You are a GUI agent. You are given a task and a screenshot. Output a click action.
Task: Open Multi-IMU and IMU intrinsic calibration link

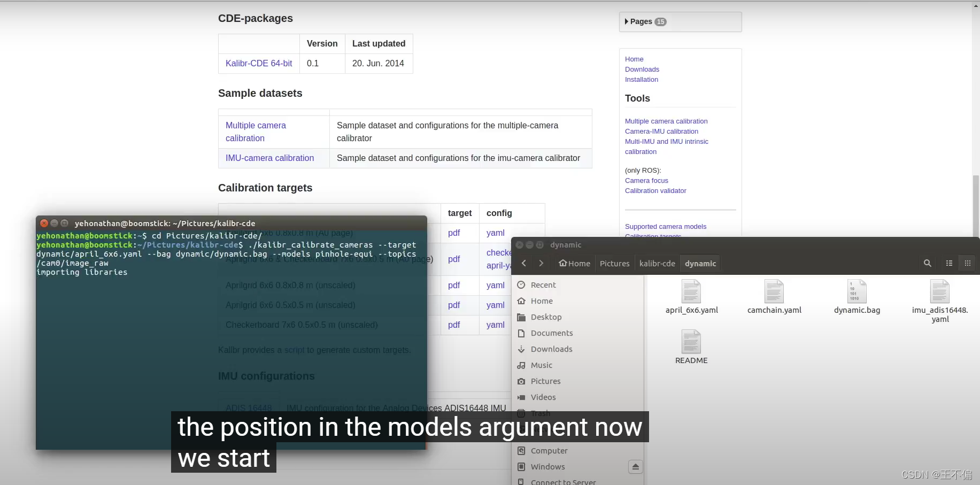(x=667, y=147)
